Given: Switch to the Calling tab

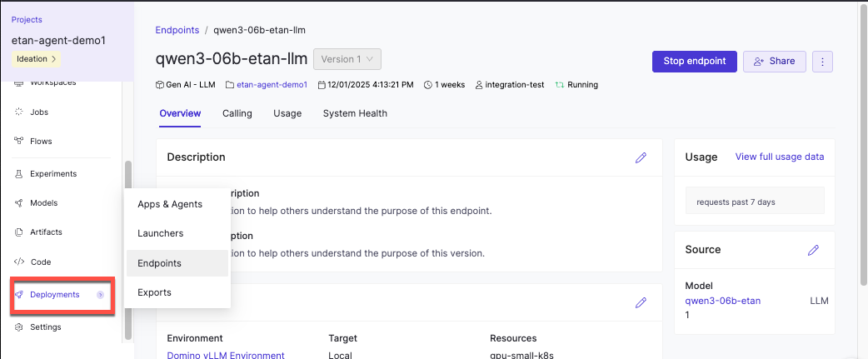Looking at the screenshot, I should pos(237,113).
